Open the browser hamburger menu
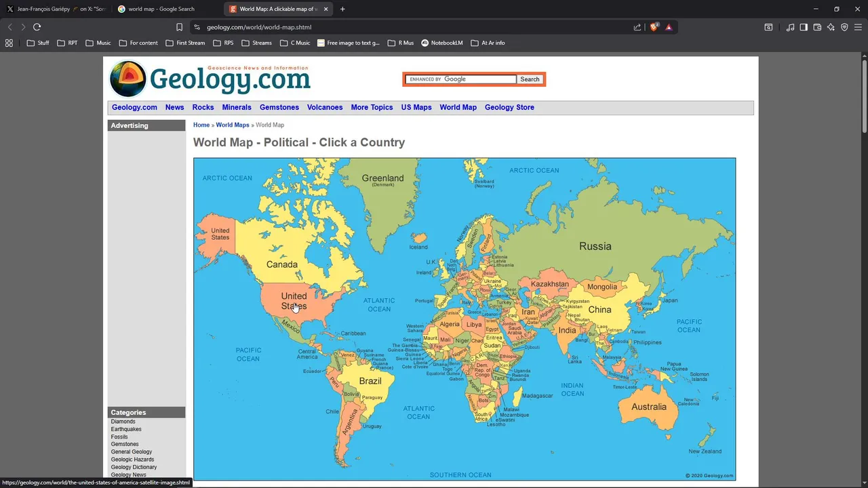The width and height of the screenshot is (868, 488). (x=858, y=27)
